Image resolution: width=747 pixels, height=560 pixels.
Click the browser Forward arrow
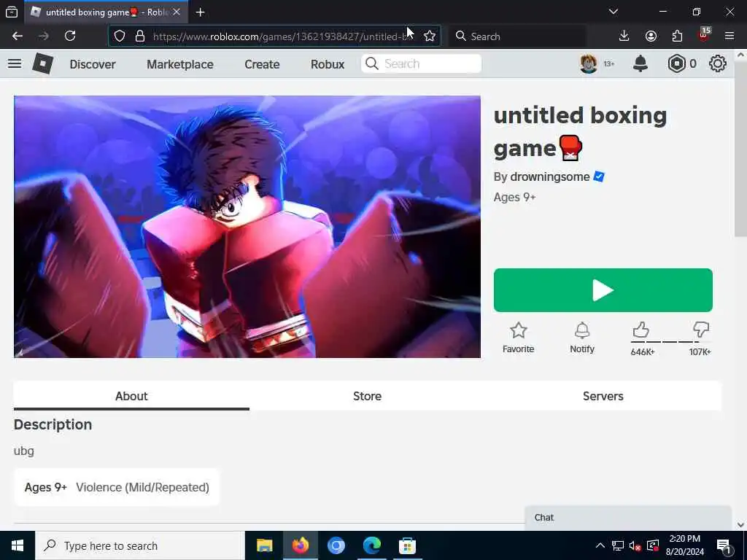click(44, 36)
